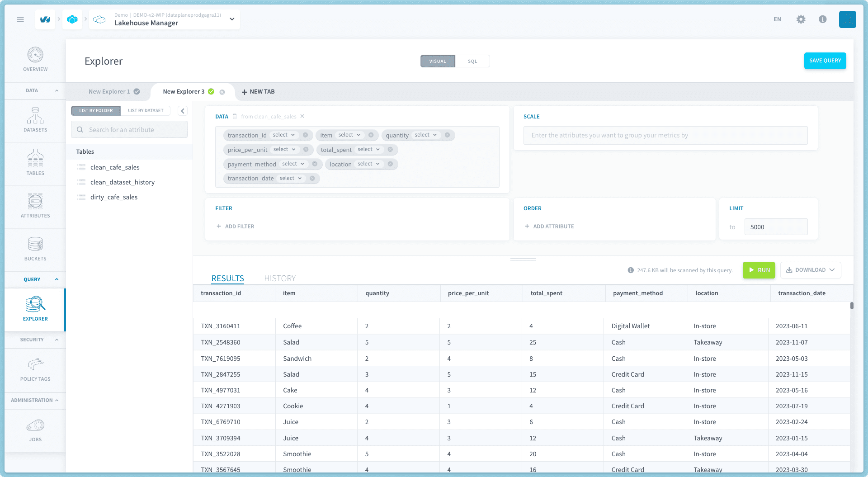Viewport: 868px width, 477px height.
Task: Remove transaction_id attribute chip
Action: pyautogui.click(x=306, y=135)
